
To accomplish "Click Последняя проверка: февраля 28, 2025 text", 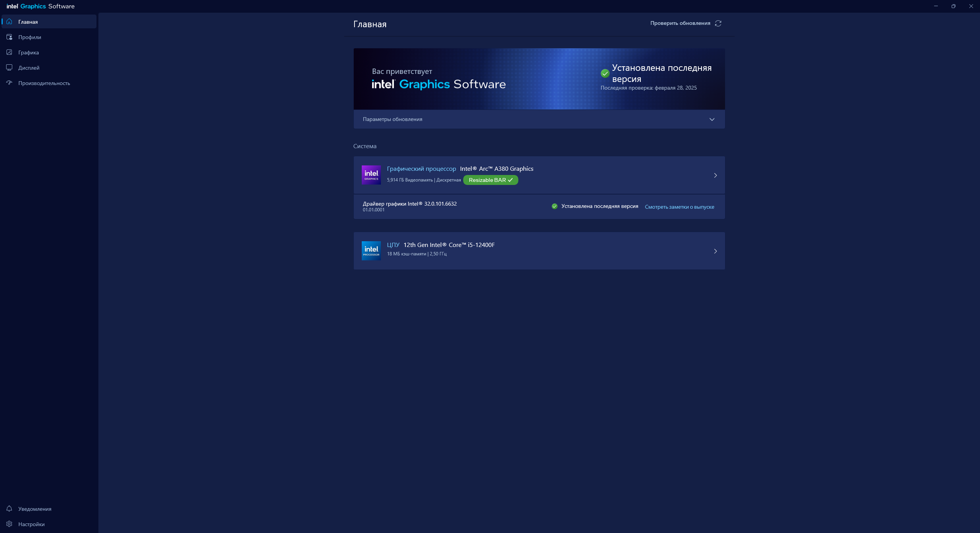I will tap(648, 88).
